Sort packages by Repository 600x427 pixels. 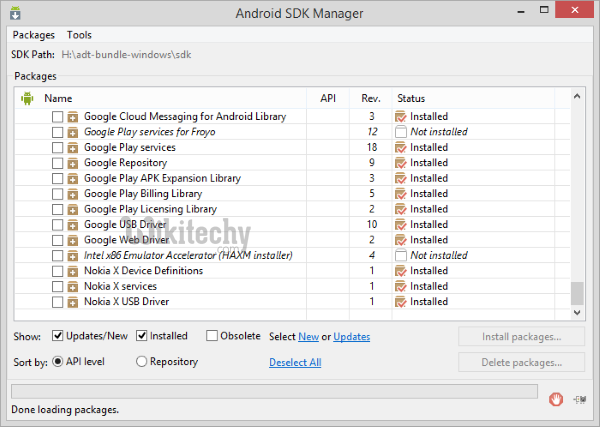click(x=142, y=362)
